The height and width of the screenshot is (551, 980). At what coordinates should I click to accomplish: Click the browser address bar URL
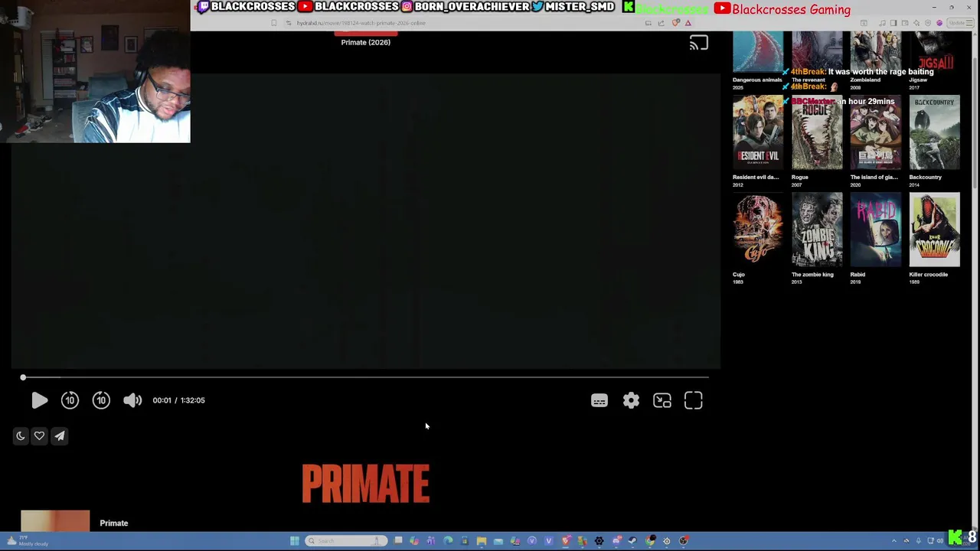(x=361, y=23)
